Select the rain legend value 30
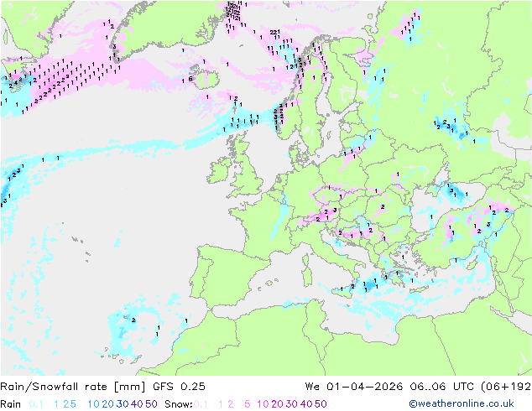 tap(123, 404)
